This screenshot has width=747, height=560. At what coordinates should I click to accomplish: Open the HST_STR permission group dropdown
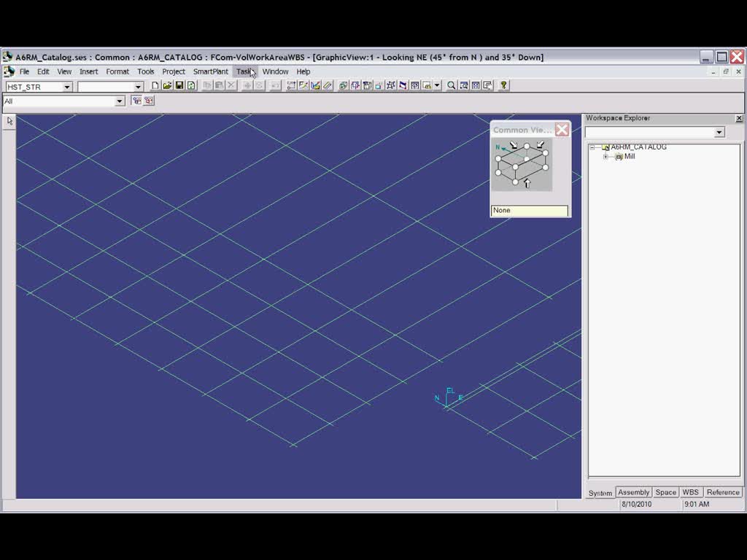coord(66,87)
